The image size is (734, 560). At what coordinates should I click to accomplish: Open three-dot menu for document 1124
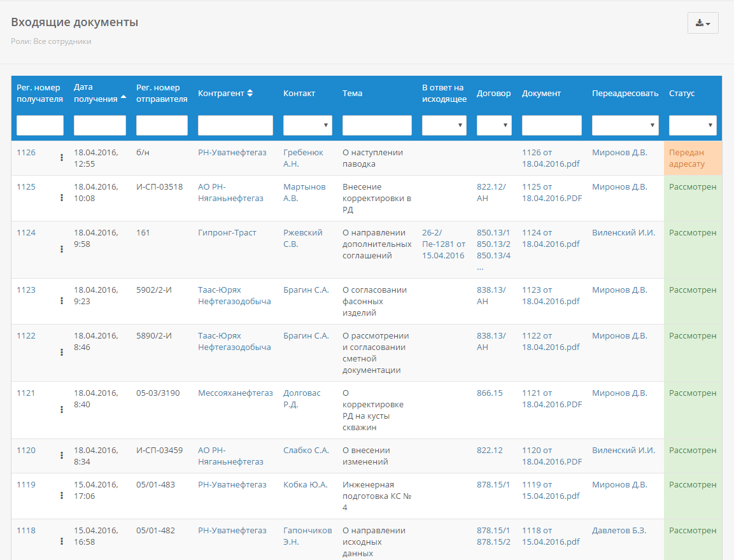[x=62, y=249]
